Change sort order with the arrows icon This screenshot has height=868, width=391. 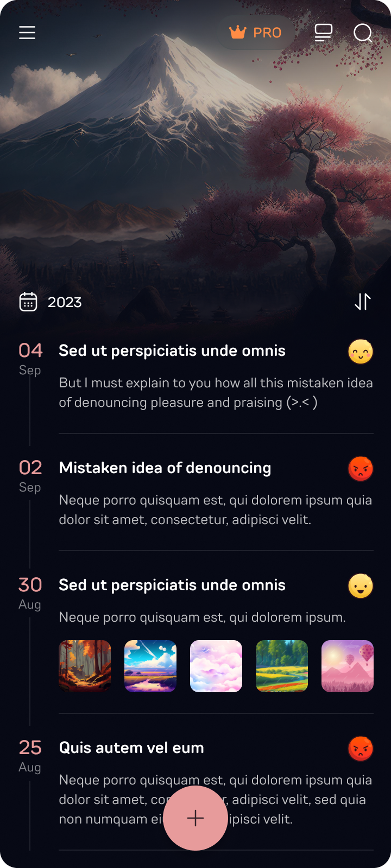click(x=362, y=302)
